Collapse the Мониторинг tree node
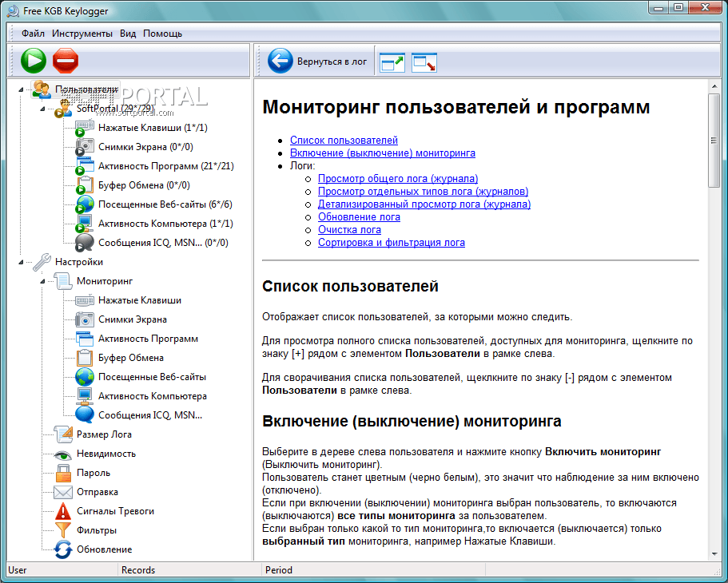728x583 pixels. 42,281
